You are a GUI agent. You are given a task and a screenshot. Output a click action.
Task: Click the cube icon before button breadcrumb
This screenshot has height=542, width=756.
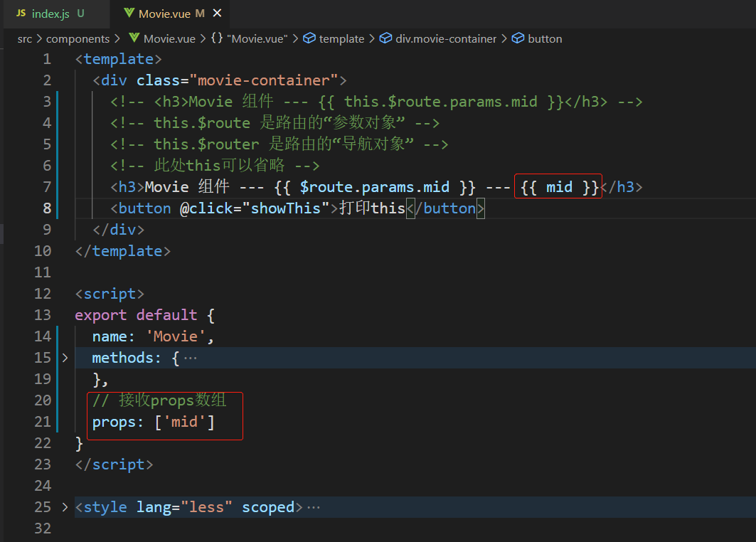[x=518, y=38]
